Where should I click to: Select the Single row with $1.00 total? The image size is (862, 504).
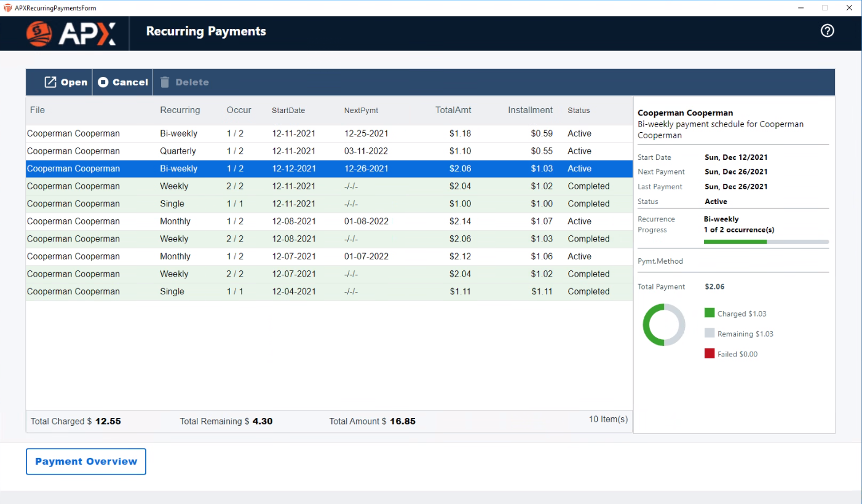tap(329, 203)
